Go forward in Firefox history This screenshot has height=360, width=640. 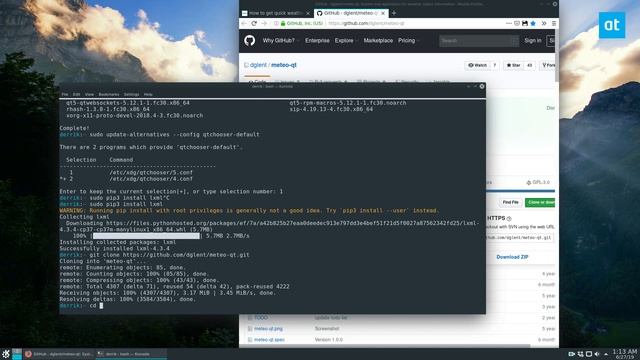pos(264,23)
